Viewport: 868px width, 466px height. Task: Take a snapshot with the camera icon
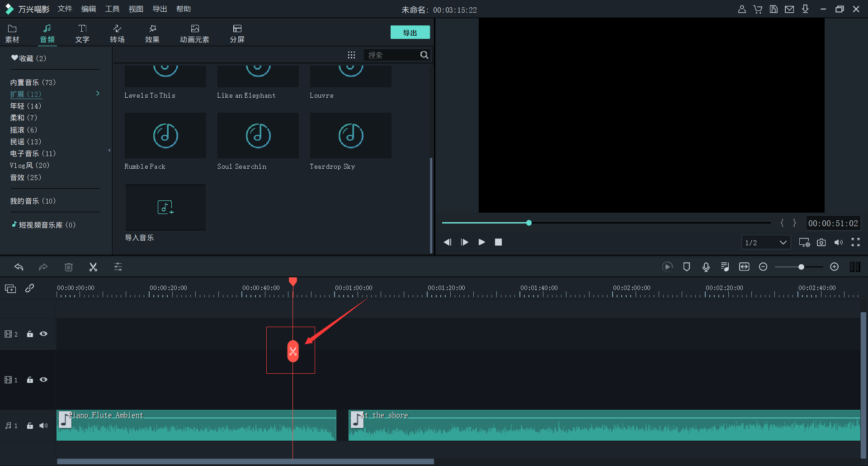point(821,243)
